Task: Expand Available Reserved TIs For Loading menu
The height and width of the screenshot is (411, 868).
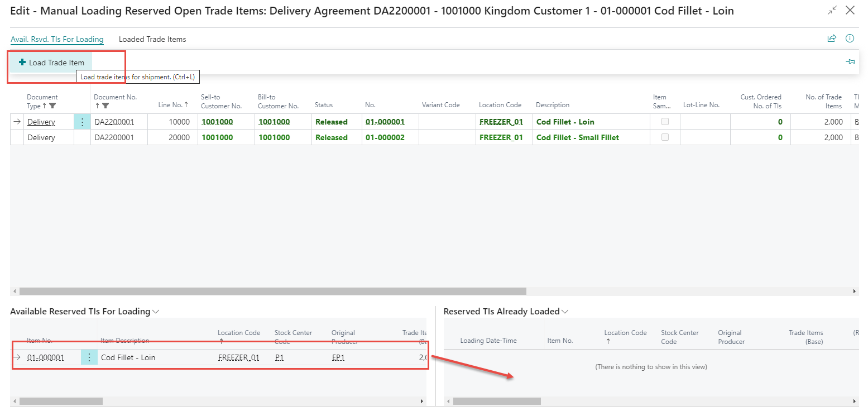Action: (156, 312)
